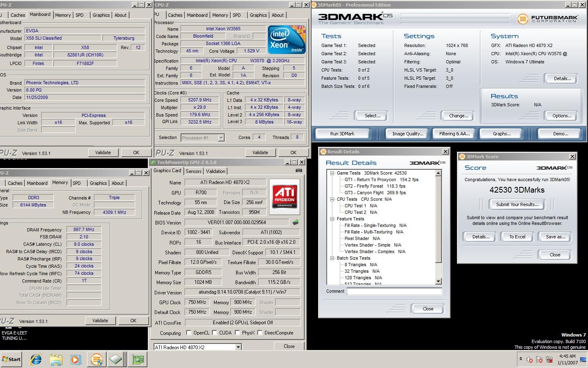588x368 pixels.
Task: Click the Options button under Results
Action: [562, 116]
